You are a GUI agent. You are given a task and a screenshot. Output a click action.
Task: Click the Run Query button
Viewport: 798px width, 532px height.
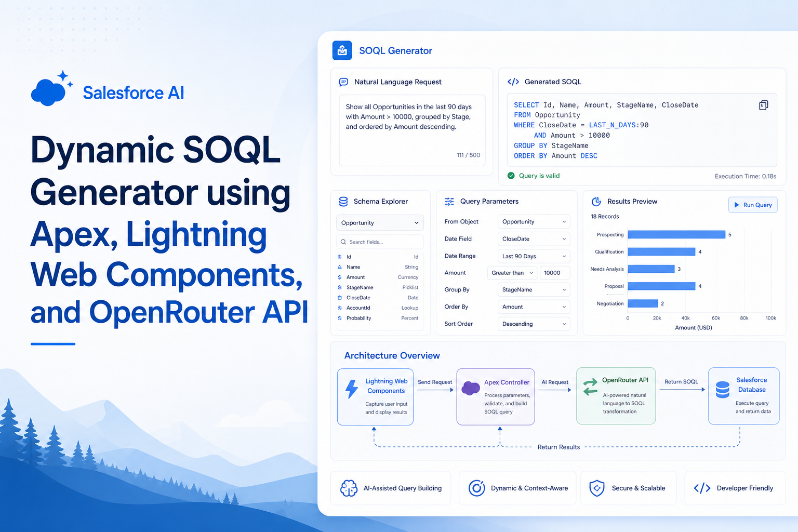coord(753,205)
